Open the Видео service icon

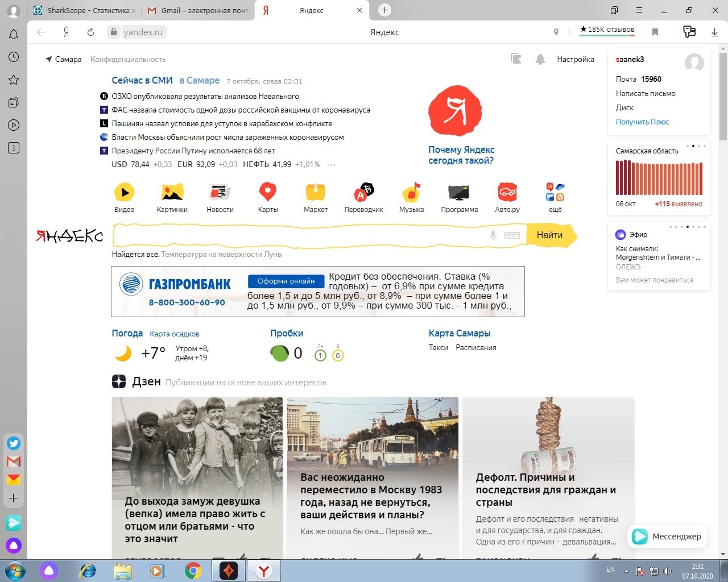pos(124,192)
